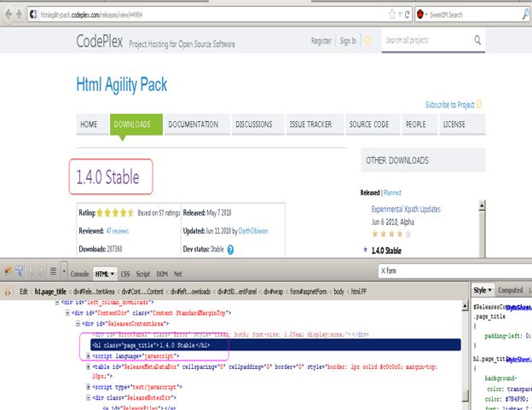
Task: Expand the script language javascript node
Action: click(88, 355)
